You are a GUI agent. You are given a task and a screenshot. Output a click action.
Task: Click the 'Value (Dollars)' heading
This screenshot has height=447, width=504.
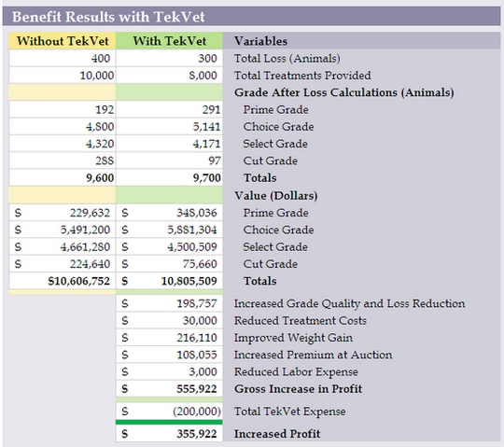(x=275, y=196)
